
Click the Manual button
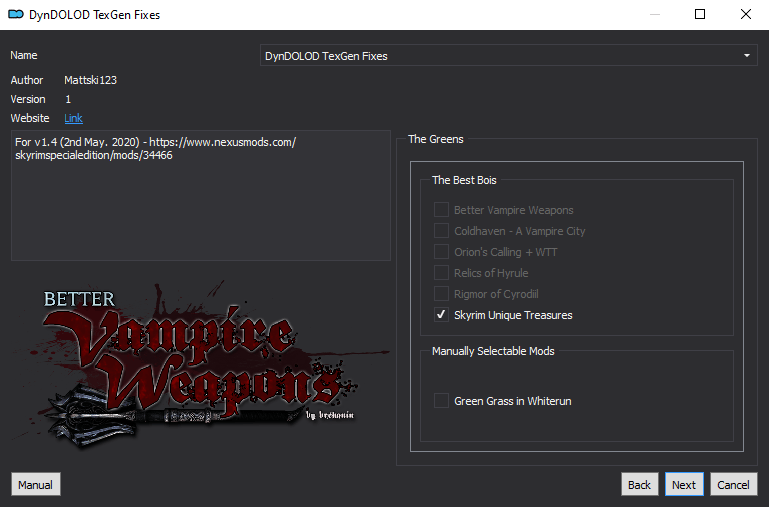(x=35, y=484)
